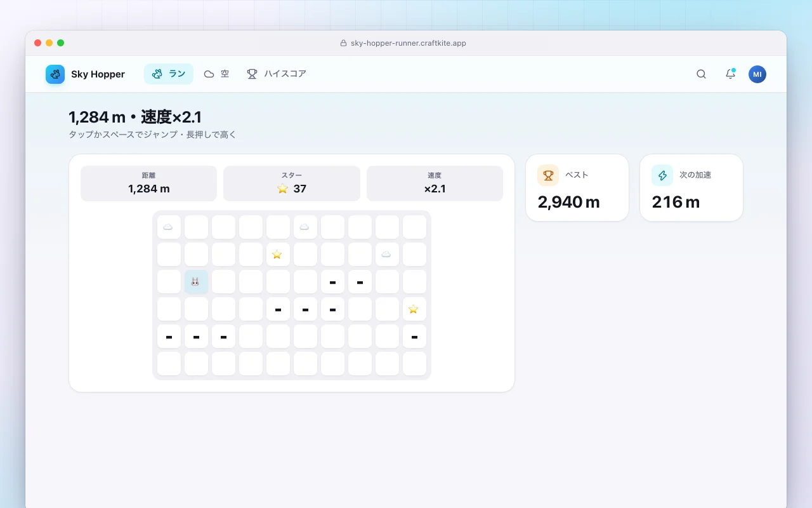Image resolution: width=812 pixels, height=508 pixels.
Task: Click the star tile in second grid row
Action: [x=278, y=254]
